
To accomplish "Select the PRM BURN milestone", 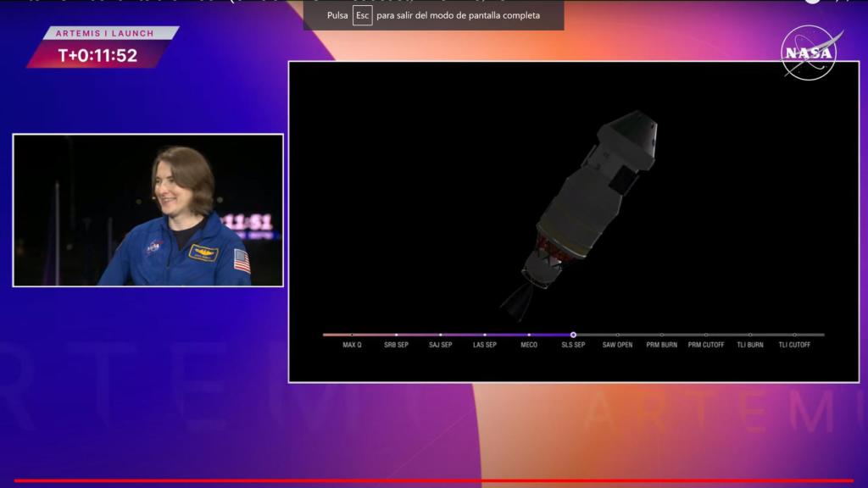I will pyautogui.click(x=661, y=345).
